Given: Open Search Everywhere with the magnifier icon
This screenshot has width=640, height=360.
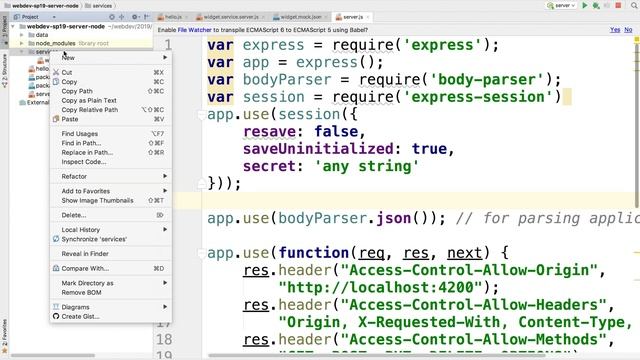Looking at the screenshot, I should pos(635,5).
